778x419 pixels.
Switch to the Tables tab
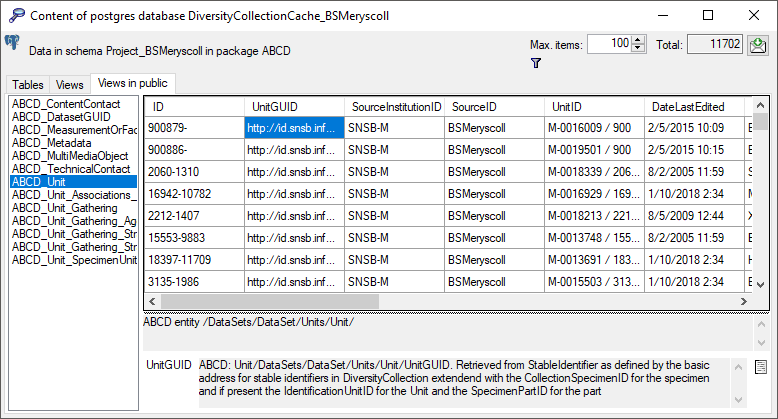pos(28,85)
